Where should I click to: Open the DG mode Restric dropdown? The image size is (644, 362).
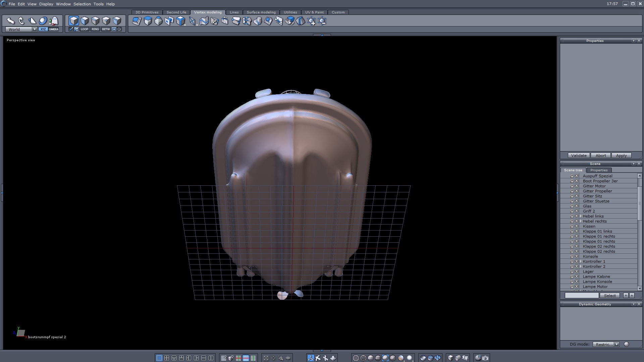click(x=616, y=344)
